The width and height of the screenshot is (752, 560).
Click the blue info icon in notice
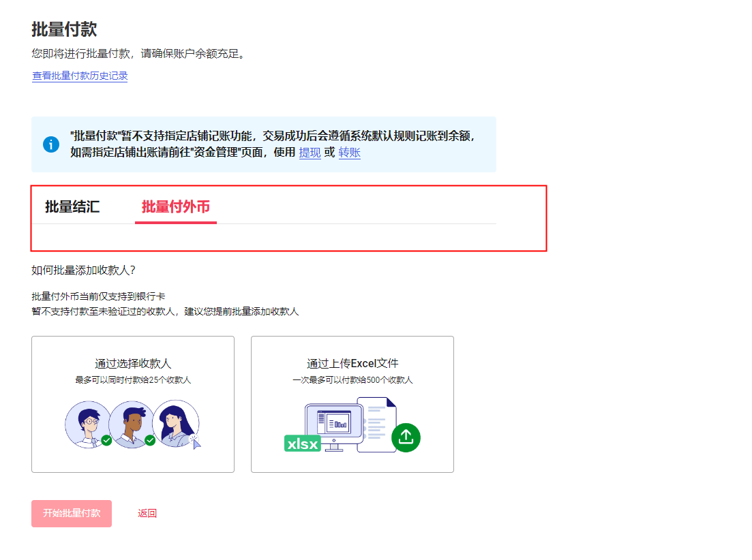tap(51, 144)
